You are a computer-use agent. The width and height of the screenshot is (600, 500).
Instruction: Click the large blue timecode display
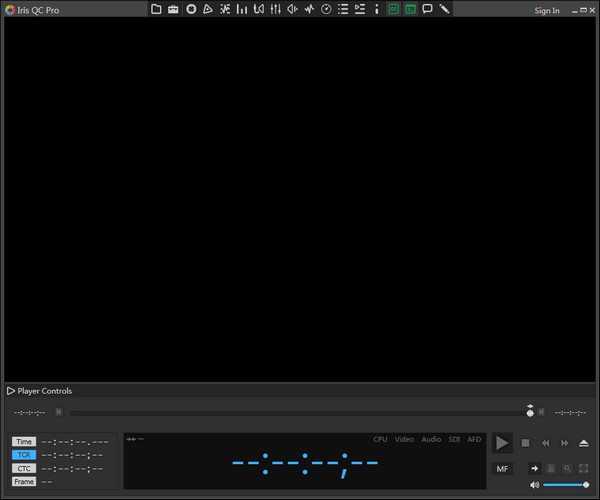pyautogui.click(x=305, y=464)
